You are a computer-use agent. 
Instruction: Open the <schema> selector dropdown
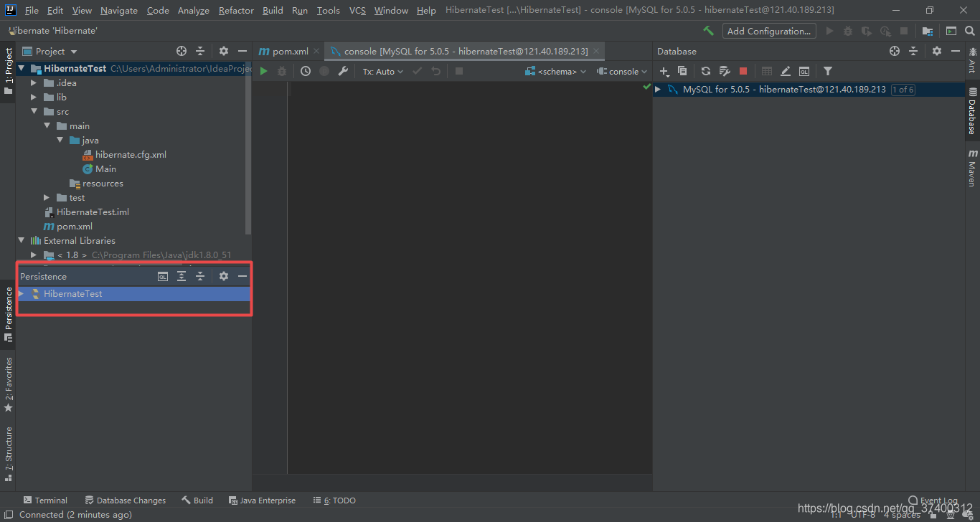[x=556, y=72]
